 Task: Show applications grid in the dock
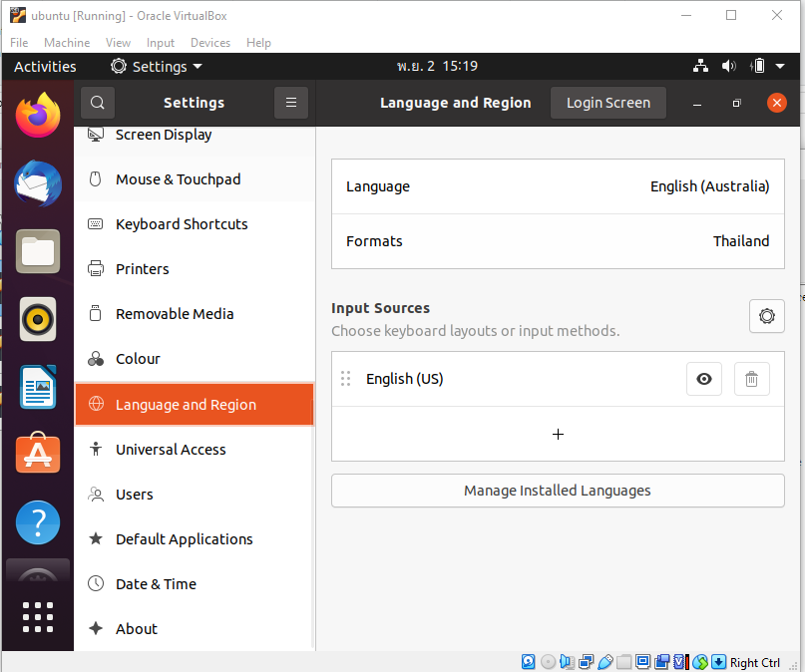pyautogui.click(x=38, y=616)
